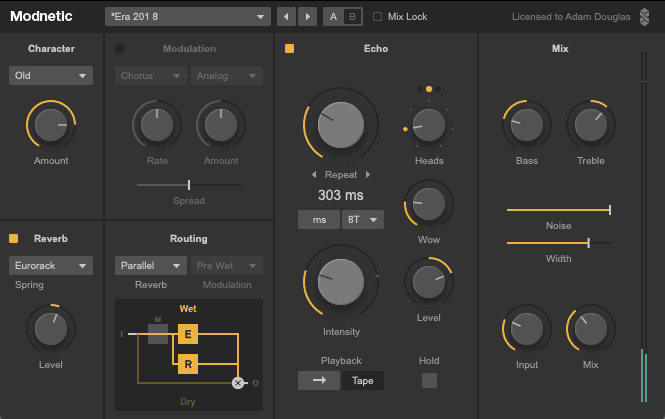Open the Eurorack reverb type dropdown
This screenshot has height=419, width=665.
click(51, 265)
